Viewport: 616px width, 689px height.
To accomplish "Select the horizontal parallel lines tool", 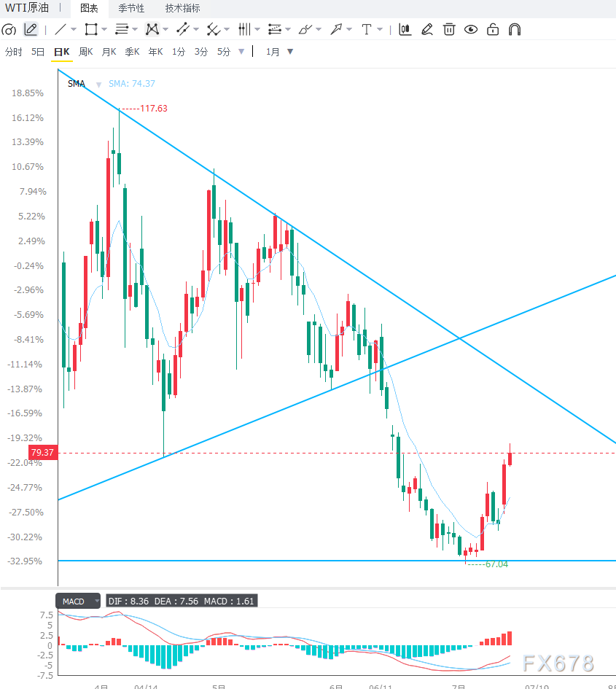I will coord(121,29).
